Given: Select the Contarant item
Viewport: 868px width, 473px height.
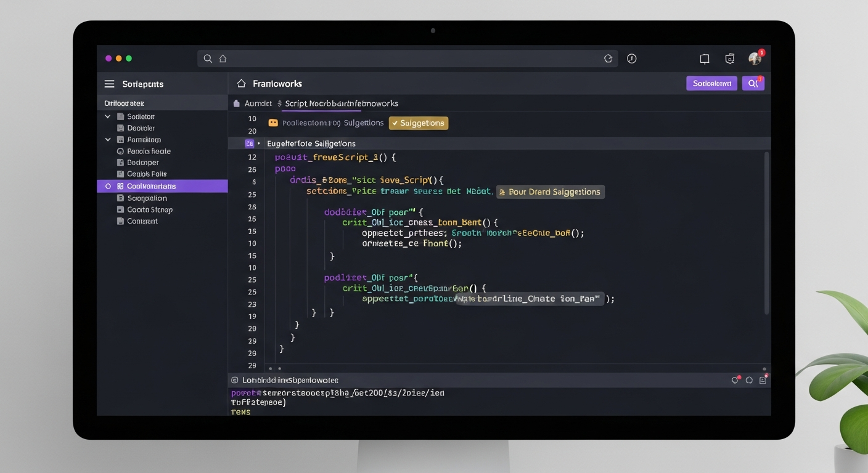Looking at the screenshot, I should [142, 221].
